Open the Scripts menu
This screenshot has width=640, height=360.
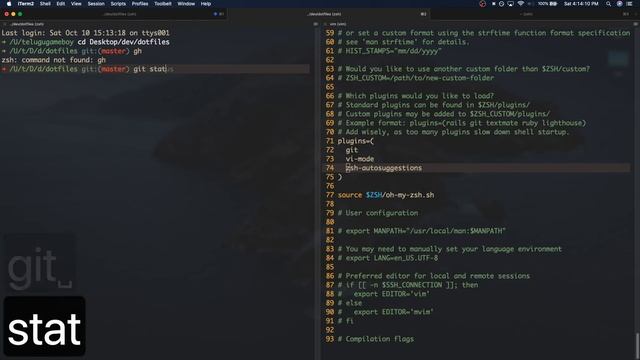click(x=118, y=4)
